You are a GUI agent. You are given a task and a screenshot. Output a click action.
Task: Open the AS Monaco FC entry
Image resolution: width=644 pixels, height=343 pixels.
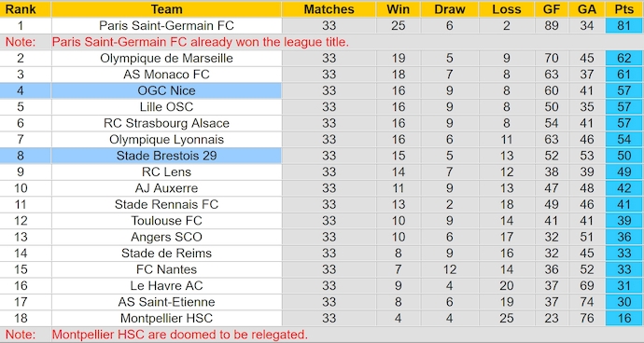(166, 75)
